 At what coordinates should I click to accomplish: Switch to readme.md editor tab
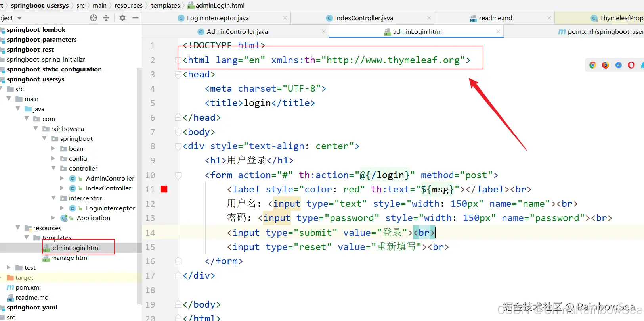tap(494, 18)
